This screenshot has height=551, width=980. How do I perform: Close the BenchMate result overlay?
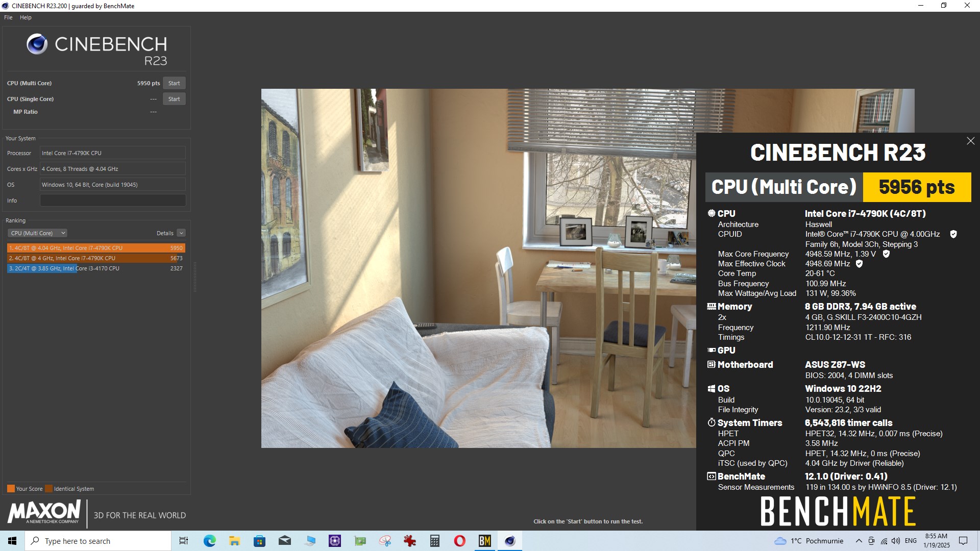point(970,141)
